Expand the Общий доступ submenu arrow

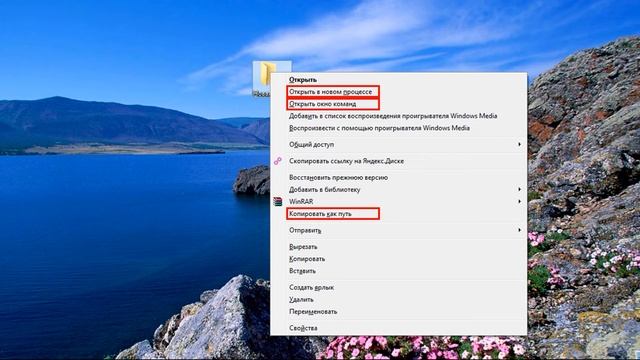pos(519,144)
